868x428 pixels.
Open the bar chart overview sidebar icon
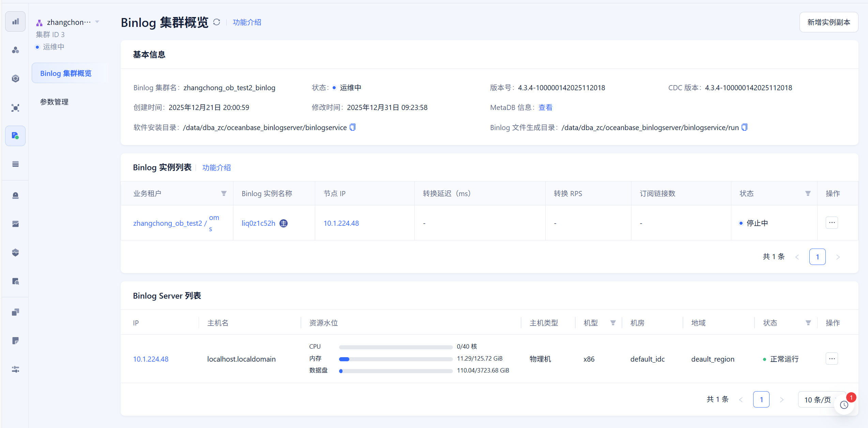click(15, 21)
